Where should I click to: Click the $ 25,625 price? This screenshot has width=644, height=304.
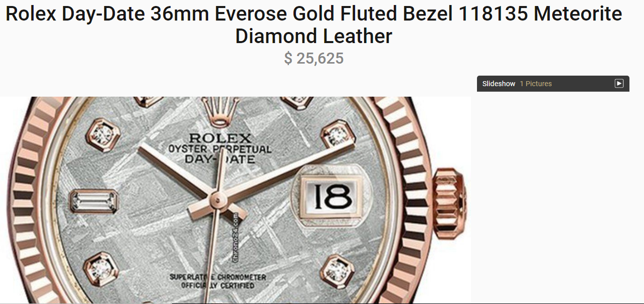click(314, 59)
